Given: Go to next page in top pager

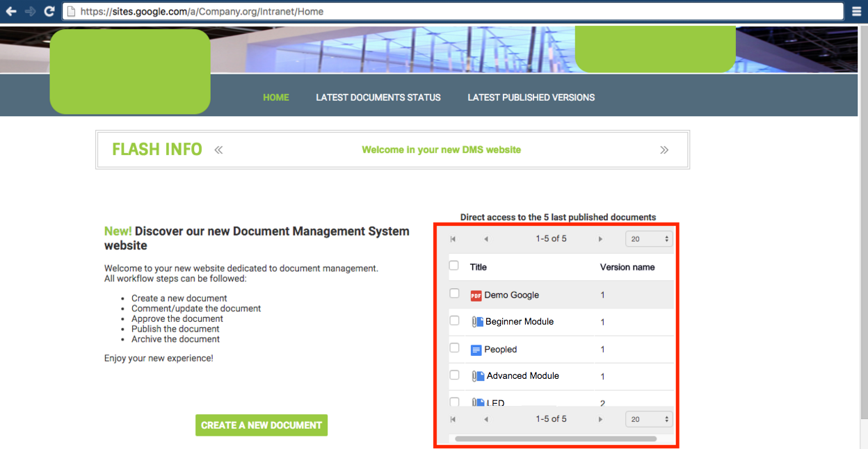Looking at the screenshot, I should click(x=600, y=239).
